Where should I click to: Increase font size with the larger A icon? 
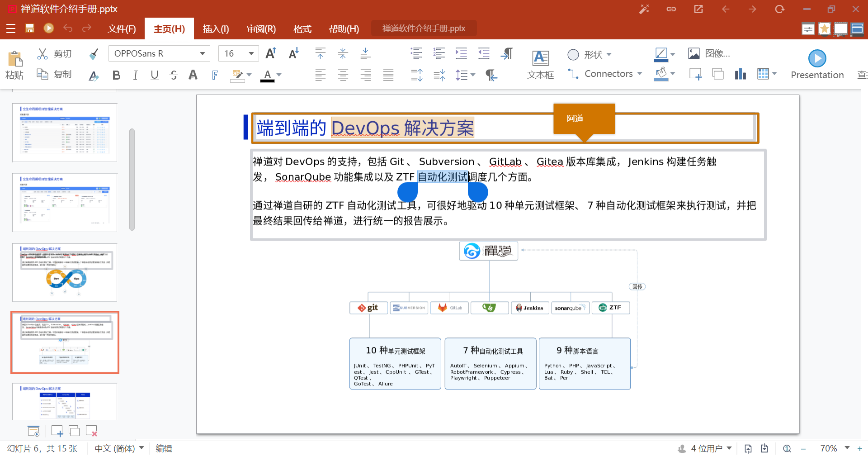coord(271,53)
